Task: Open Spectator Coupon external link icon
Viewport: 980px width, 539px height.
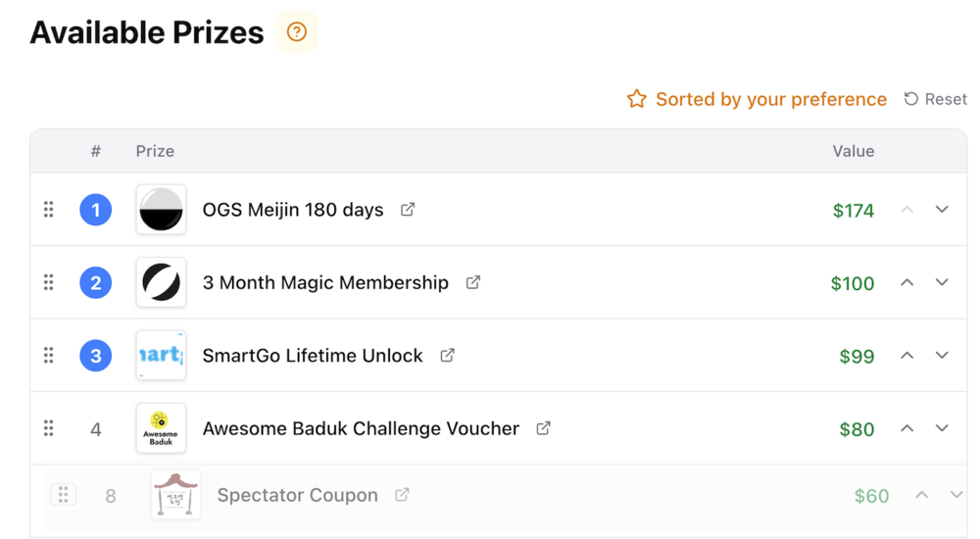Action: (402, 495)
